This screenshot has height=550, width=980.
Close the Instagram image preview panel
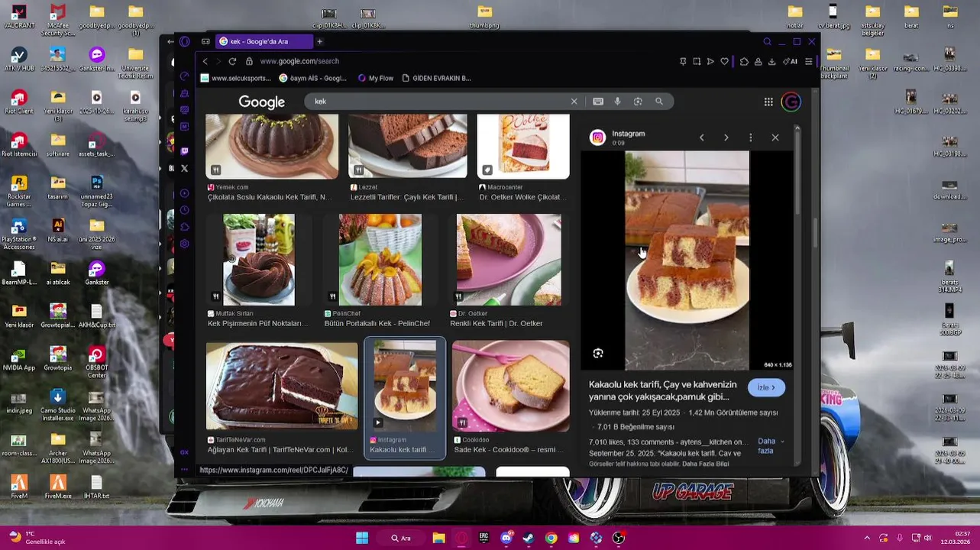[775, 137]
